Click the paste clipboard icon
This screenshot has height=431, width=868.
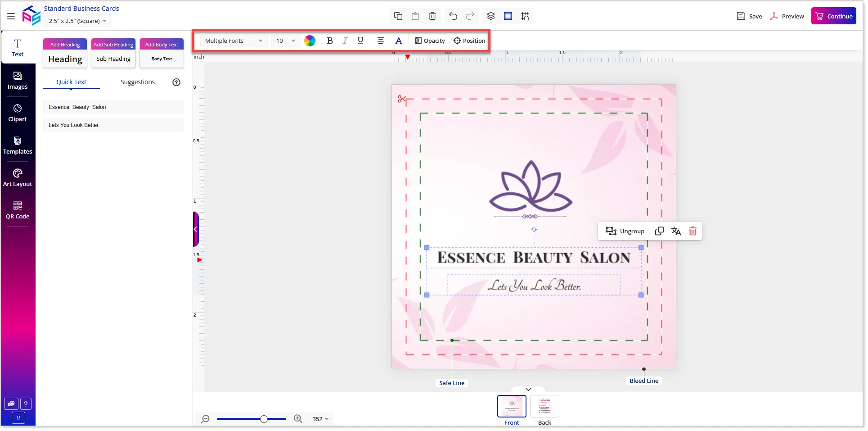pyautogui.click(x=415, y=16)
